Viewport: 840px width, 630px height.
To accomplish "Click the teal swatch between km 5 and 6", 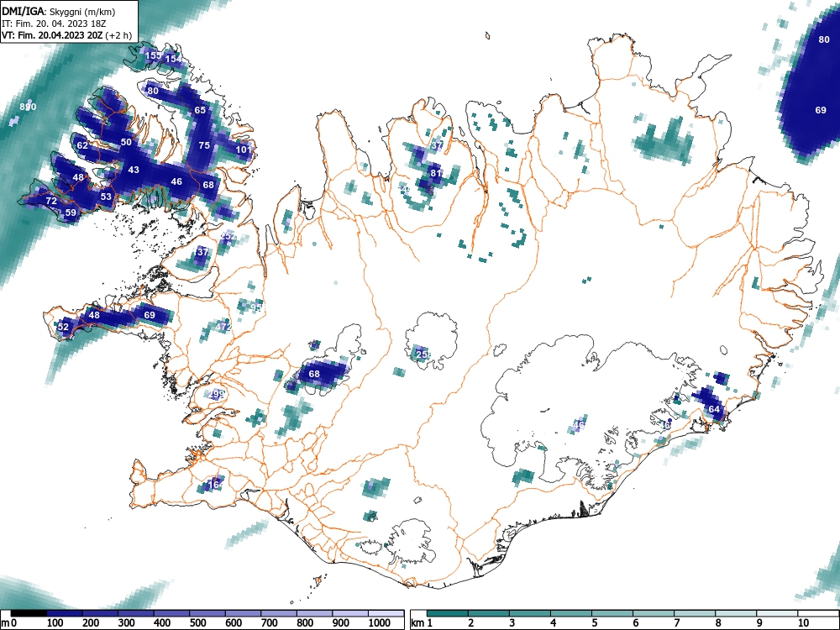I will pos(613,612).
